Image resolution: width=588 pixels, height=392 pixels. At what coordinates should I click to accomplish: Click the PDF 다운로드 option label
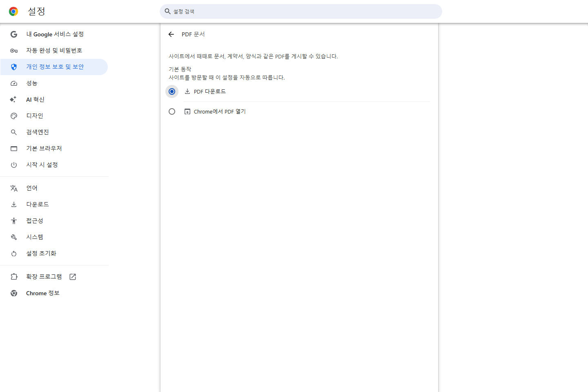tap(210, 91)
